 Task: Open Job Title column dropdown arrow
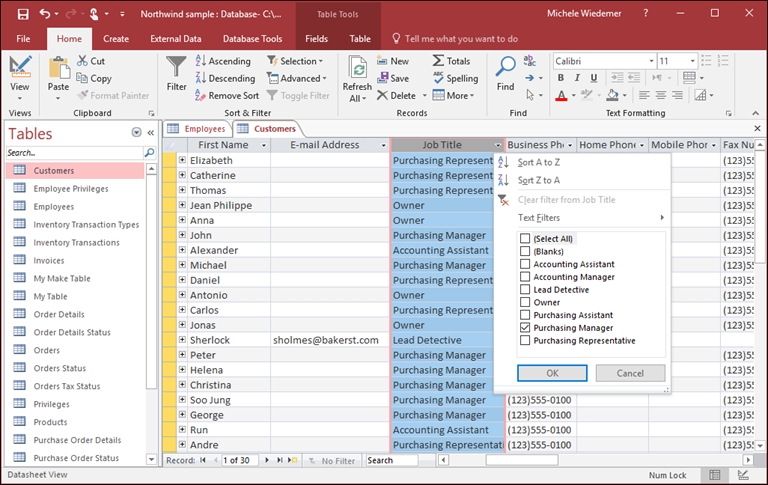(498, 145)
